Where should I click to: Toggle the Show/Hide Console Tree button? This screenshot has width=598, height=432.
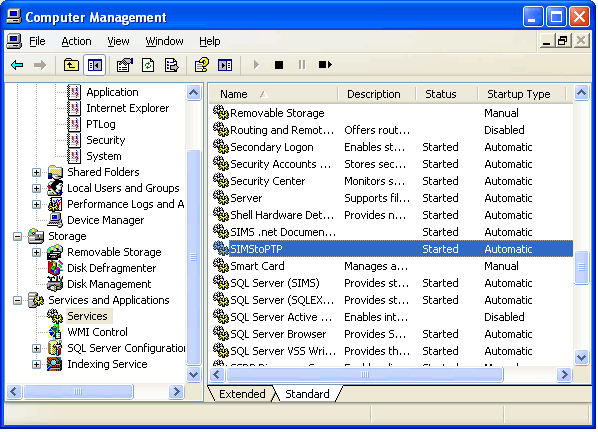[95, 65]
